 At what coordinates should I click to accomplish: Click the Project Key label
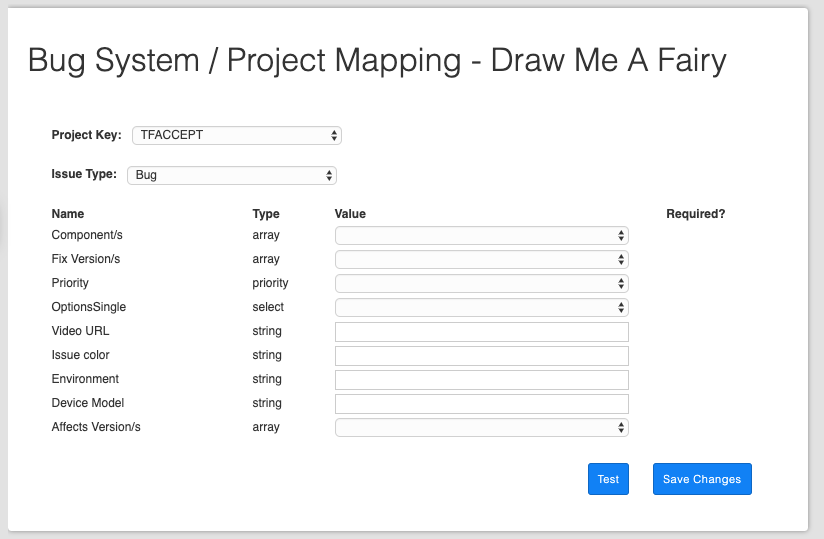point(86,135)
